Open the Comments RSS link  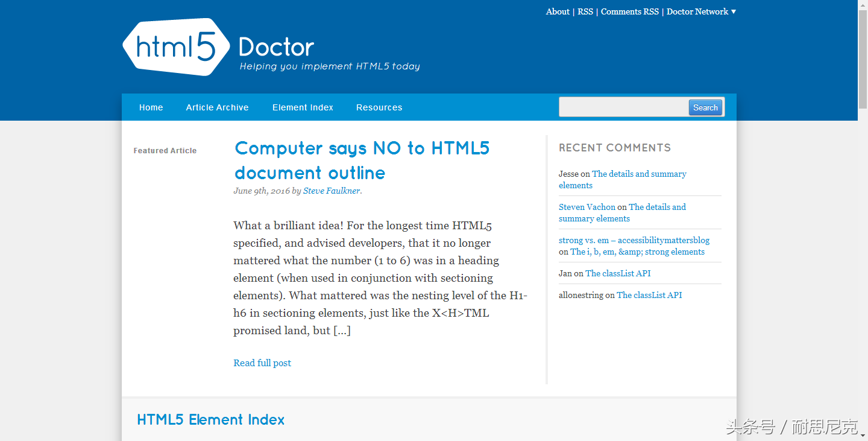pos(630,11)
